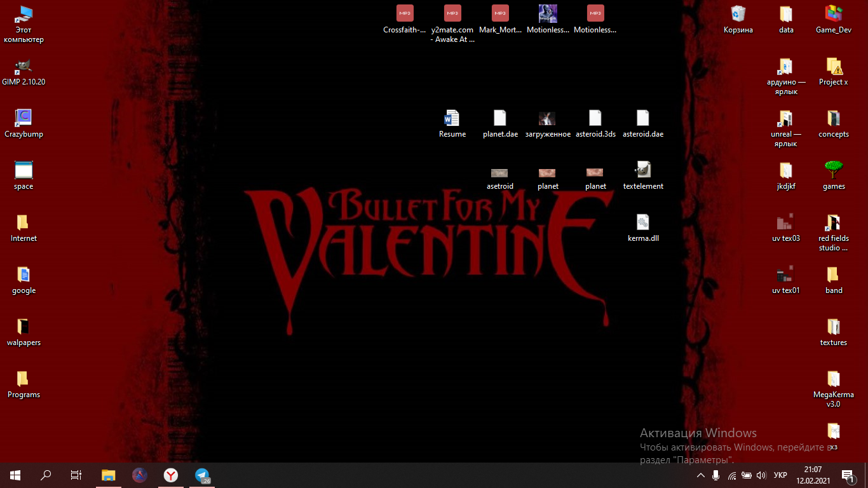This screenshot has height=488, width=868.
Task: Select the textelement file icon
Action: click(643, 170)
